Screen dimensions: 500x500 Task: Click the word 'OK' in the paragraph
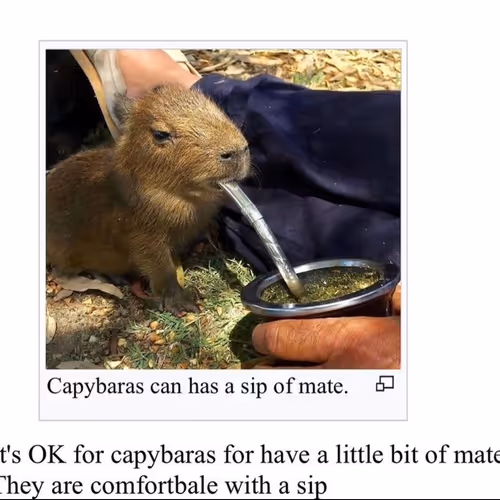pos(47,454)
